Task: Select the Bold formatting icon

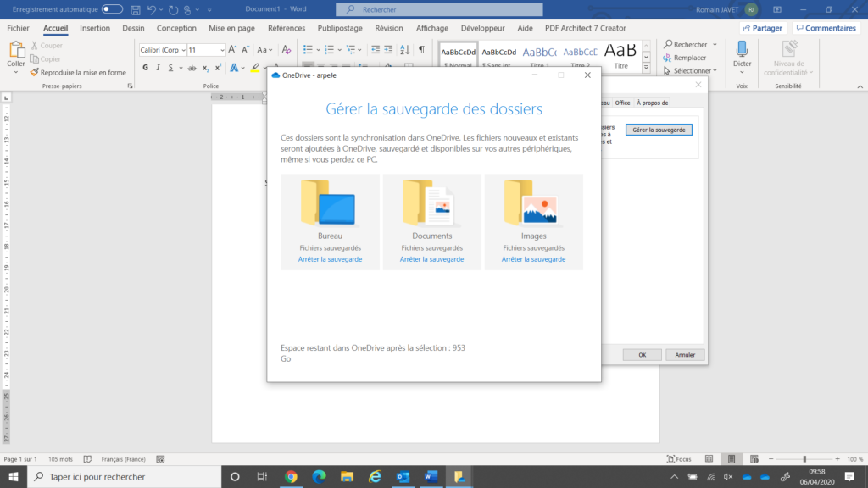Action: (147, 66)
